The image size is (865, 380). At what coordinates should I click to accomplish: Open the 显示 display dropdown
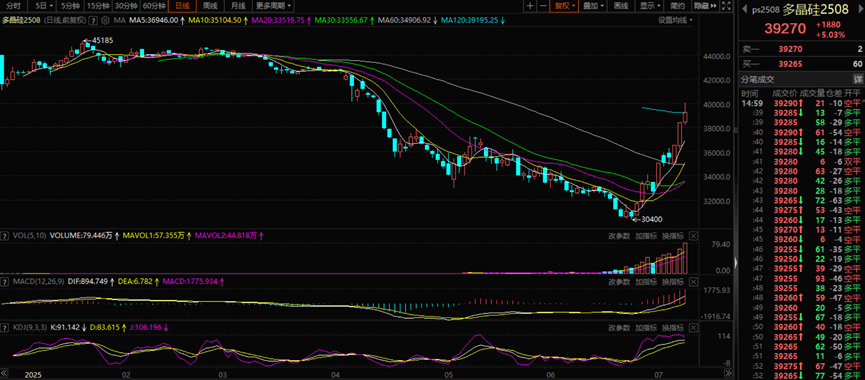650,6
